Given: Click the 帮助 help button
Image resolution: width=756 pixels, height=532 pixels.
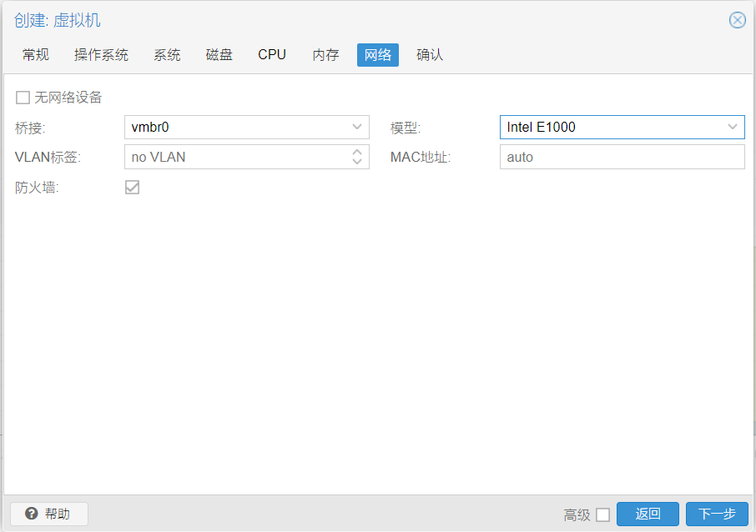Looking at the screenshot, I should click(49, 514).
